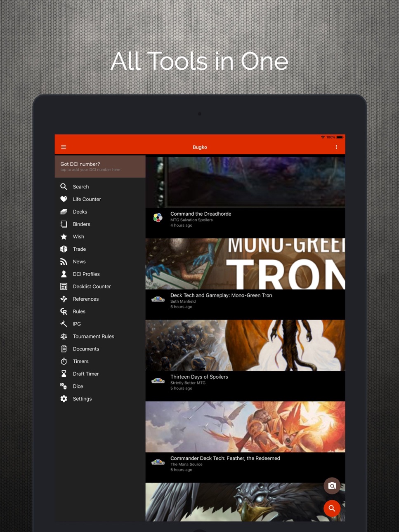This screenshot has width=399, height=532.
Task: Click "The Mana Source" author text
Action: 187,464
